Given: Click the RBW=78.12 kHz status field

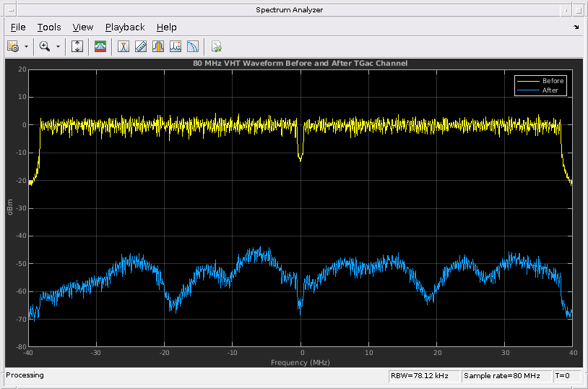Looking at the screenshot, I should pyautogui.click(x=423, y=376).
